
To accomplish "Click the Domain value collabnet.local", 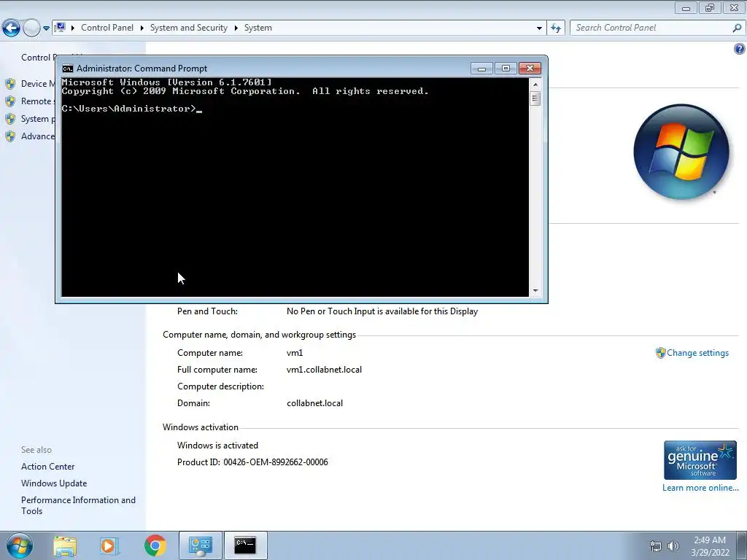I will click(314, 403).
